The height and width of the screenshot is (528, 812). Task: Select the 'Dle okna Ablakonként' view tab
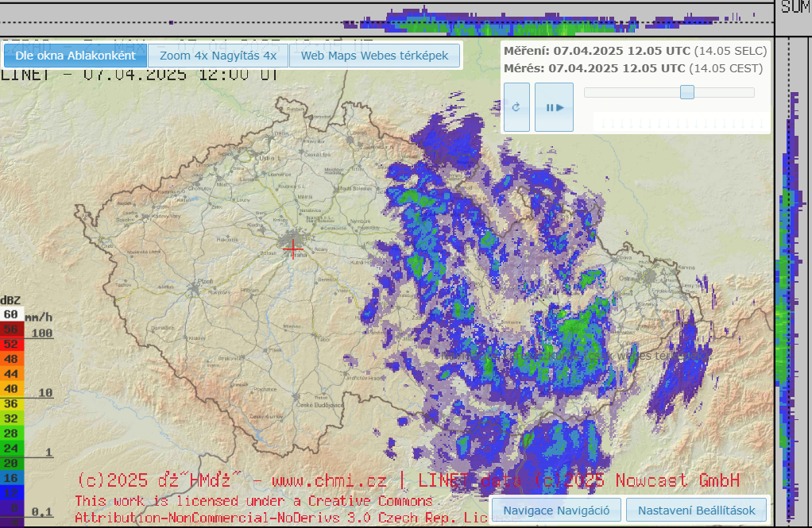75,56
